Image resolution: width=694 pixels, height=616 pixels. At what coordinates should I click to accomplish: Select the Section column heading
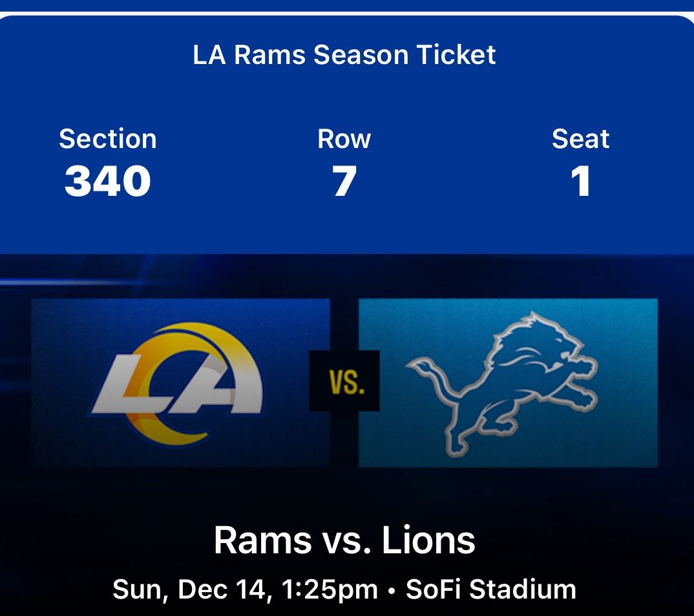click(x=107, y=138)
